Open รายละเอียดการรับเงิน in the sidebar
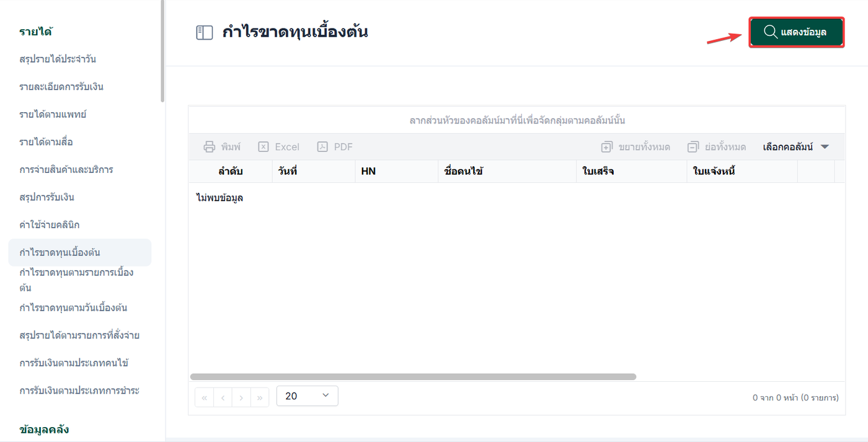 coord(61,87)
